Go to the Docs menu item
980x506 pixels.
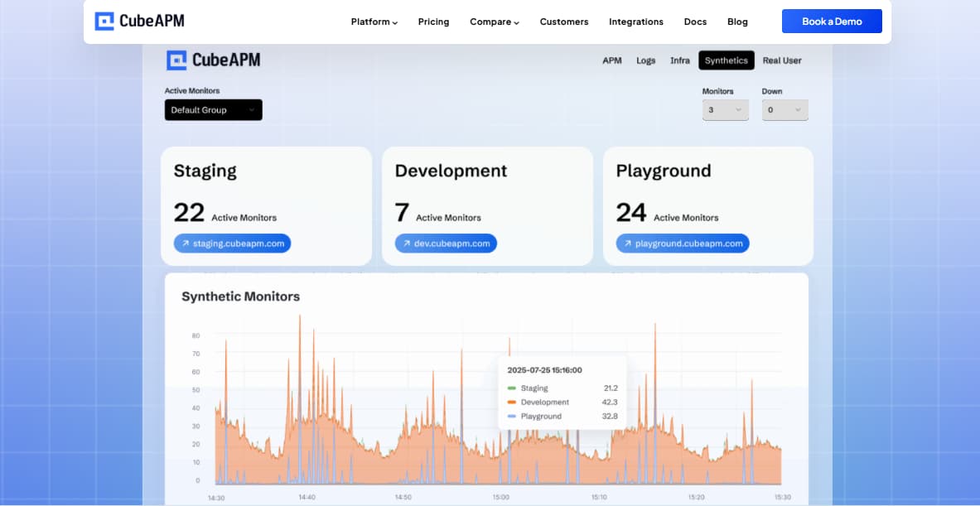tap(695, 22)
